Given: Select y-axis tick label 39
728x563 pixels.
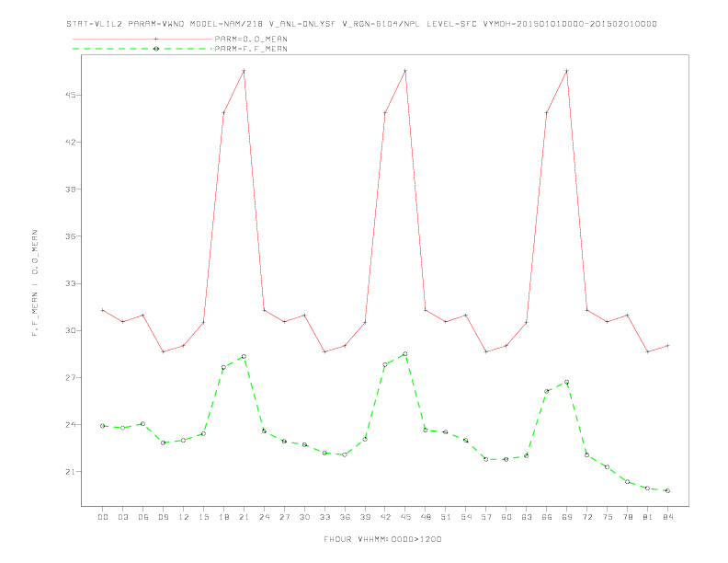Looking at the screenshot, I should pos(70,190).
